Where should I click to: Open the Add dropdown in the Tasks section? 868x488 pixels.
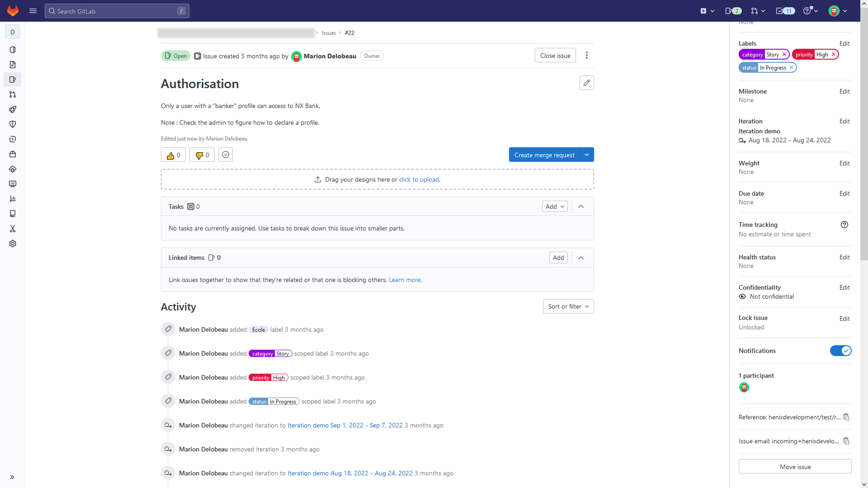pos(555,206)
